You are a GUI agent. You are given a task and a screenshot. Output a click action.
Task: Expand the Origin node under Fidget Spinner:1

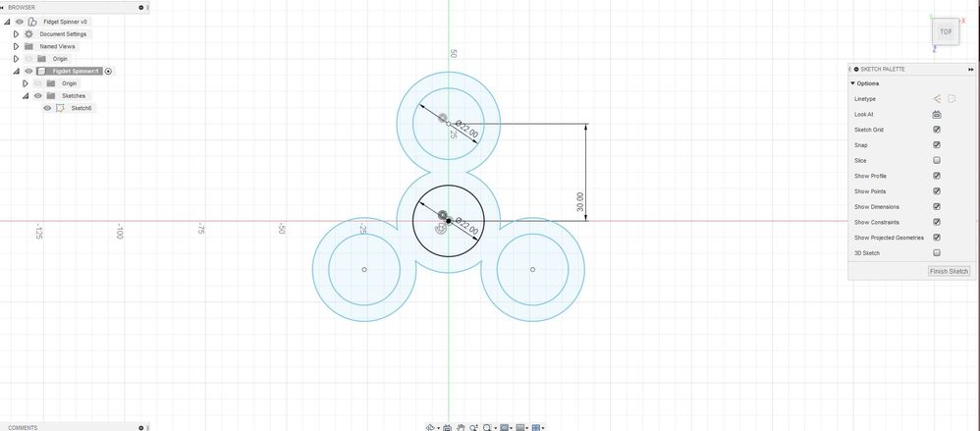[26, 83]
